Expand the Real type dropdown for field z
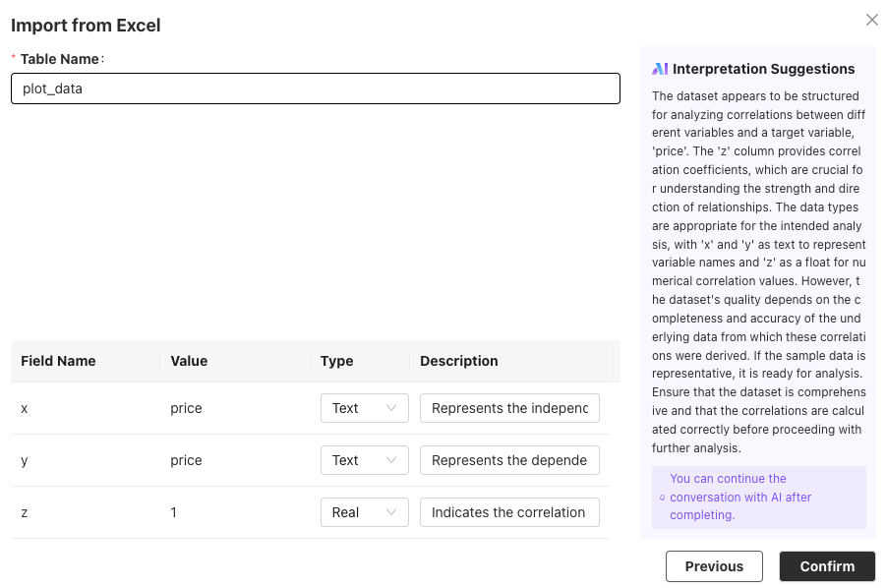Viewport: 886px width, 588px height. 364,512
